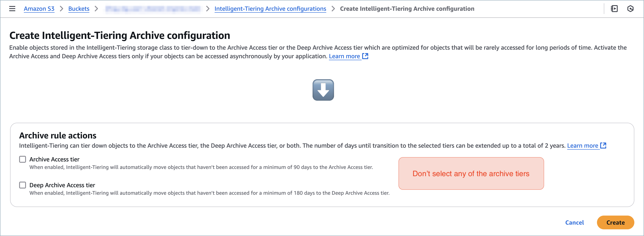
Task: Select the current breadcrumb page title
Action: (407, 9)
